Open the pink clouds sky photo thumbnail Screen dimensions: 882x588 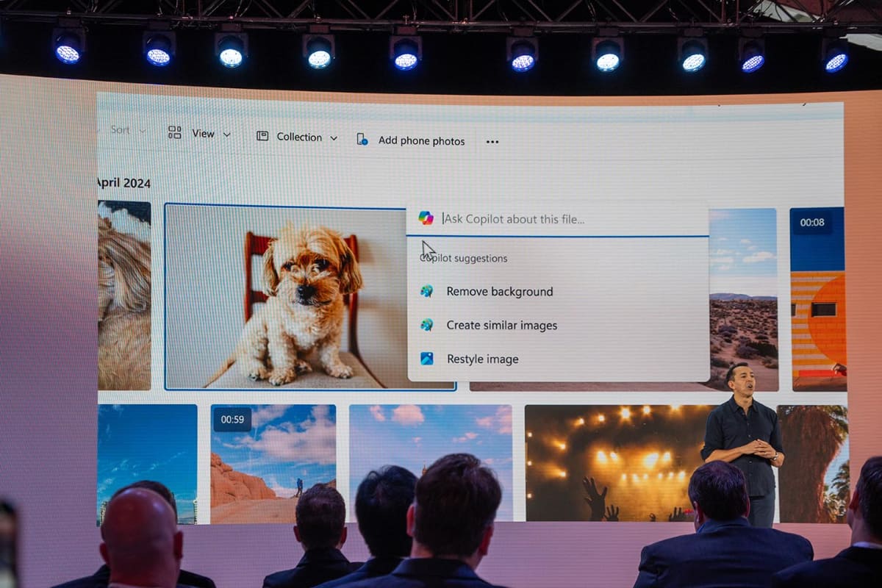431,463
